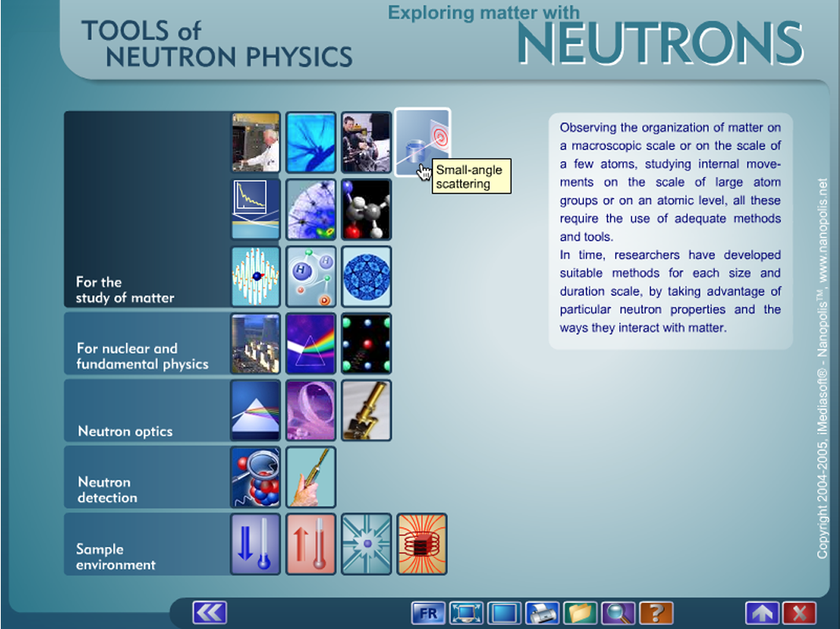840x629 pixels.
Task: Go back using the double-arrow rewind button
Action: click(x=209, y=613)
